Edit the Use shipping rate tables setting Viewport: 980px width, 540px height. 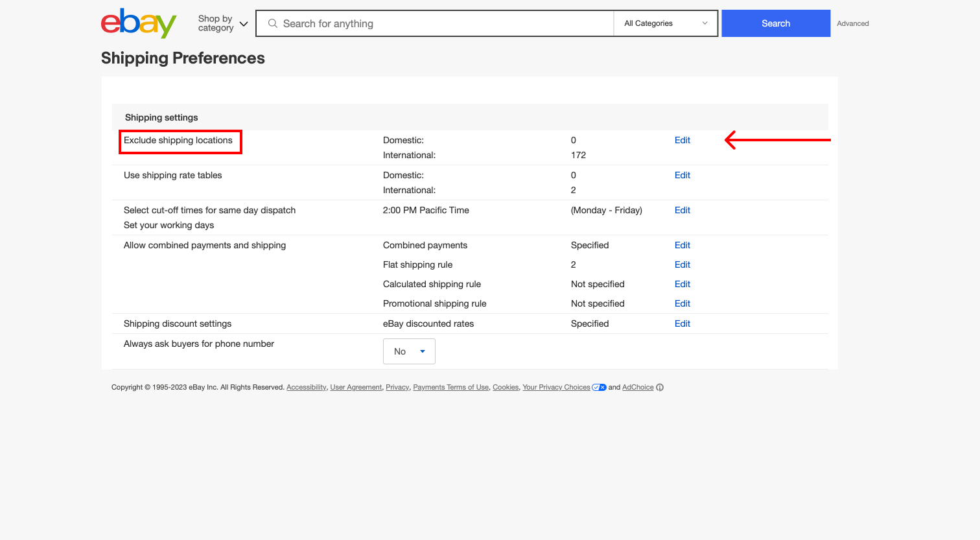pyautogui.click(x=682, y=175)
